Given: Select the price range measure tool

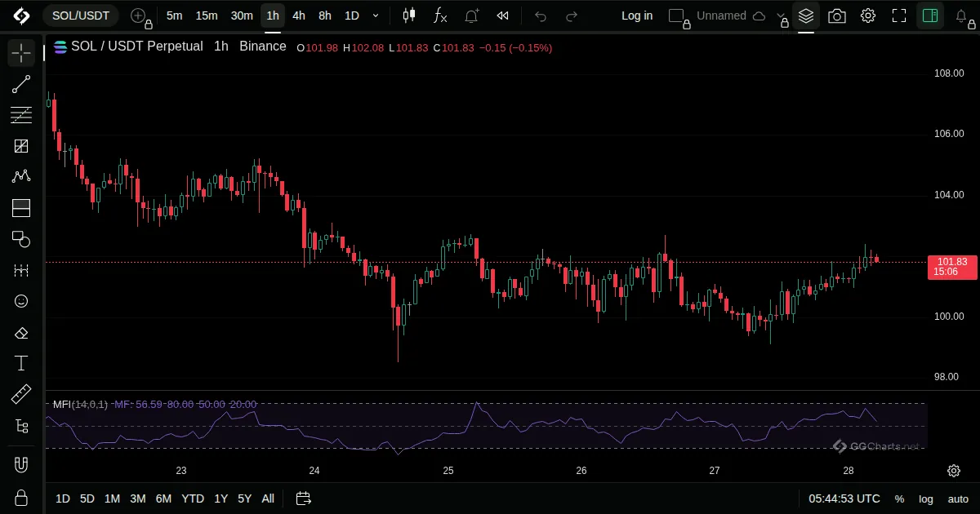Looking at the screenshot, I should (21, 270).
